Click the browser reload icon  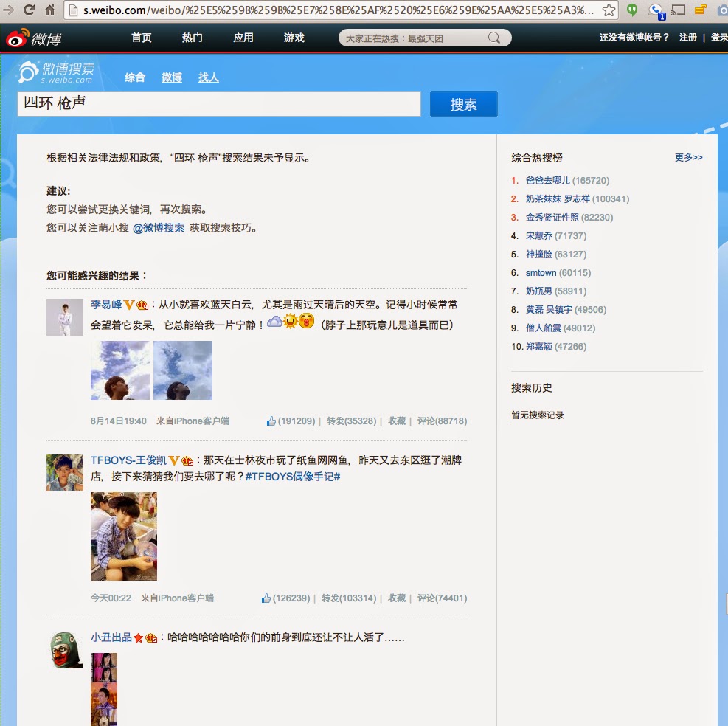(x=30, y=10)
